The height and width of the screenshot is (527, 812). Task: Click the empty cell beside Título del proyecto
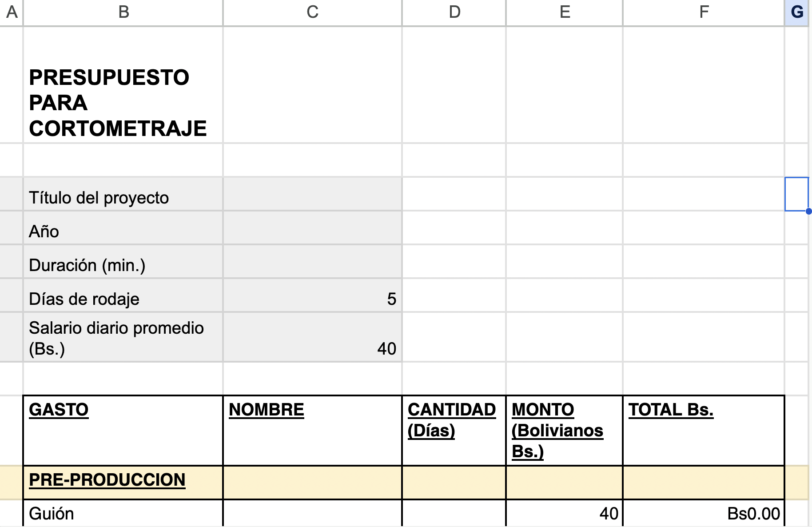(312, 194)
